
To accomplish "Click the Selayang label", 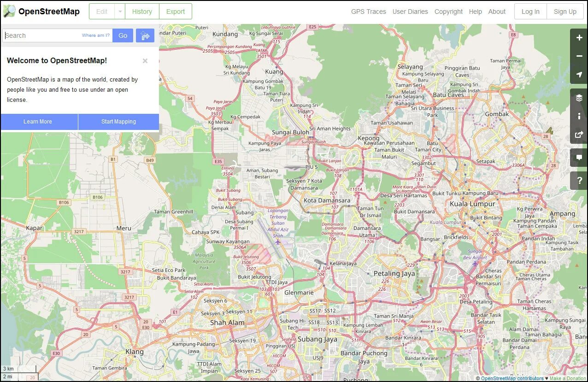I will click(410, 67).
